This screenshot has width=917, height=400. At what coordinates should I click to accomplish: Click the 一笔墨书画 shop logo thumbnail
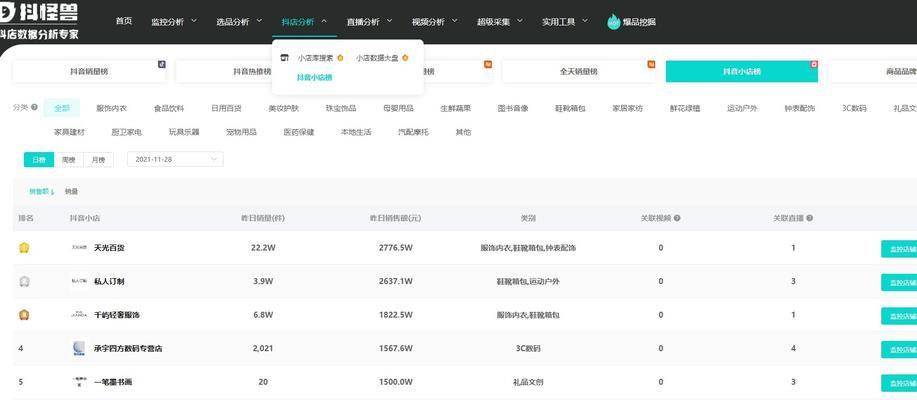pos(79,381)
